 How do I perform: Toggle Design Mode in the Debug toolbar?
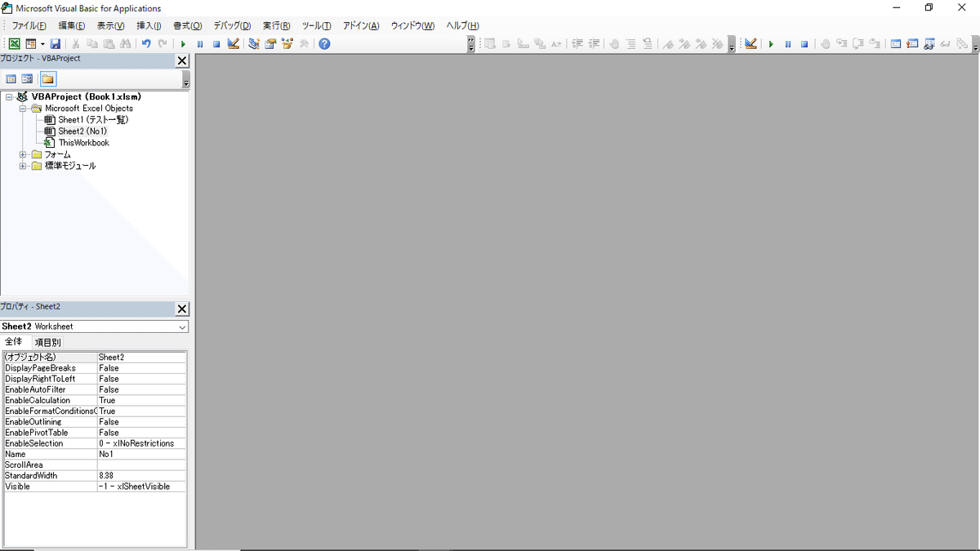point(751,44)
